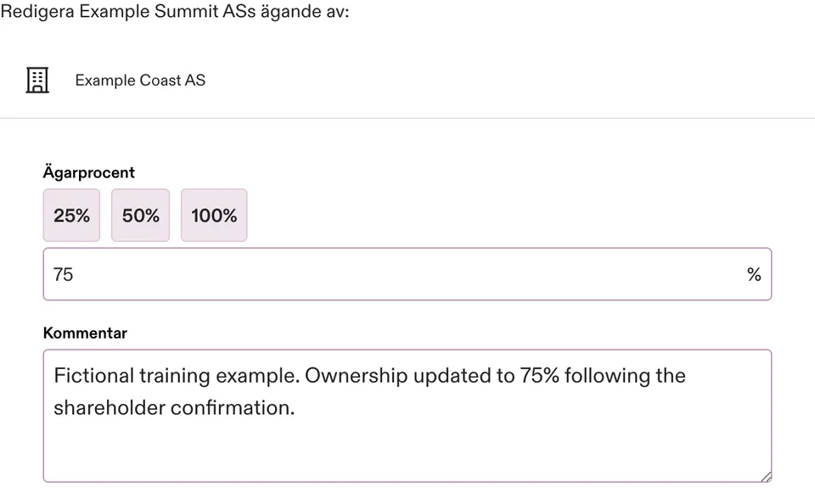The width and height of the screenshot is (815, 504).
Task: Choose the 50% ownership preset
Action: 140,216
